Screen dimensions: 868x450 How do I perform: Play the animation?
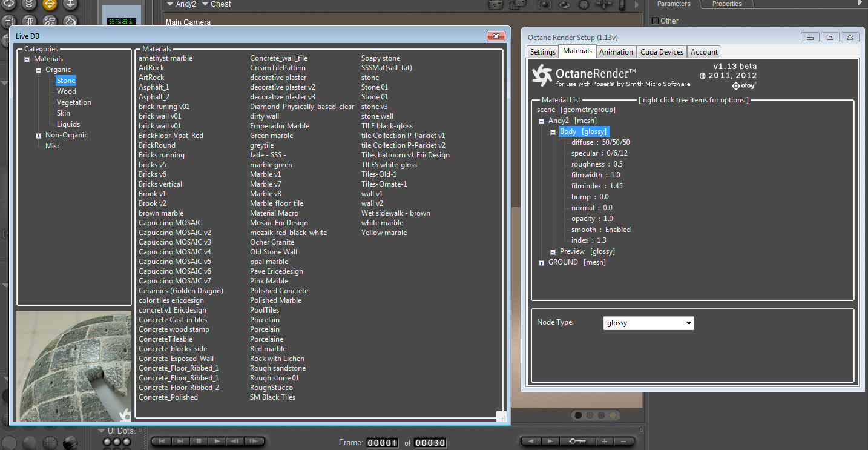pos(216,442)
